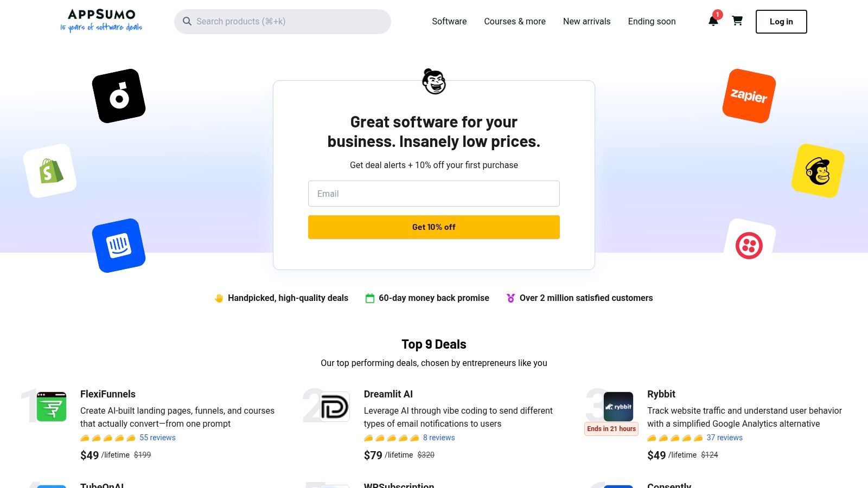Click the Dreamlit AI deal title
The image size is (868, 488).
click(388, 394)
